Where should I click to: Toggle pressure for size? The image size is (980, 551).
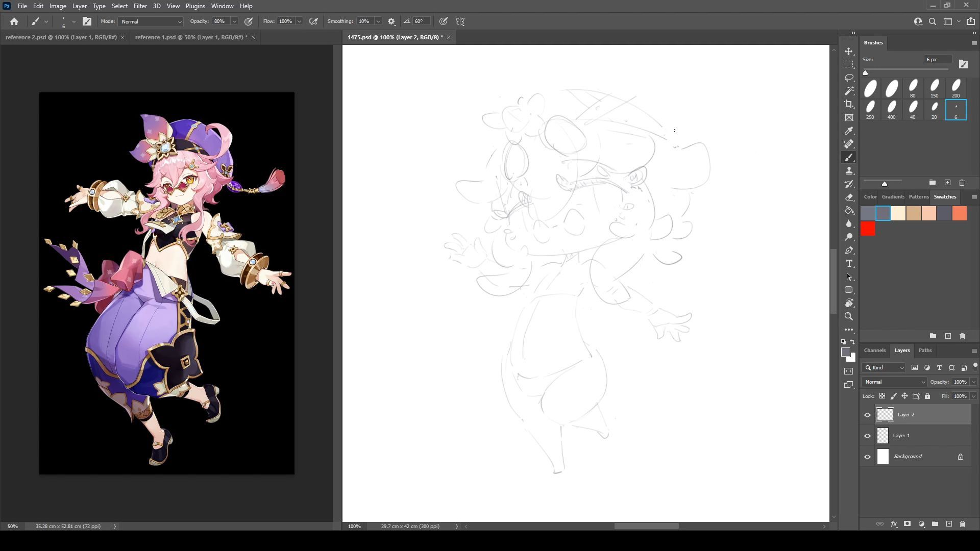click(x=444, y=21)
